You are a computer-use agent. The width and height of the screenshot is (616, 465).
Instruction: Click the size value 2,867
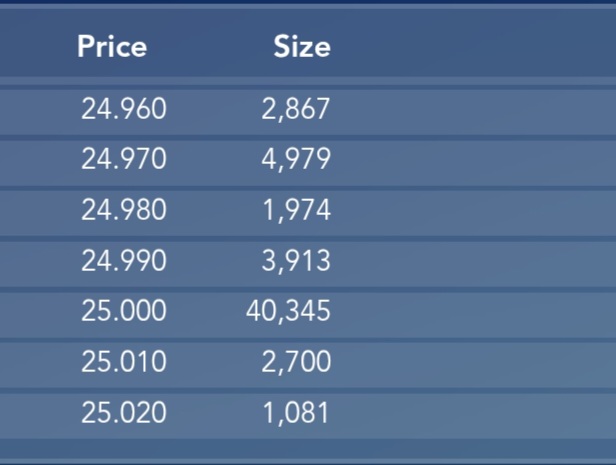coord(296,109)
